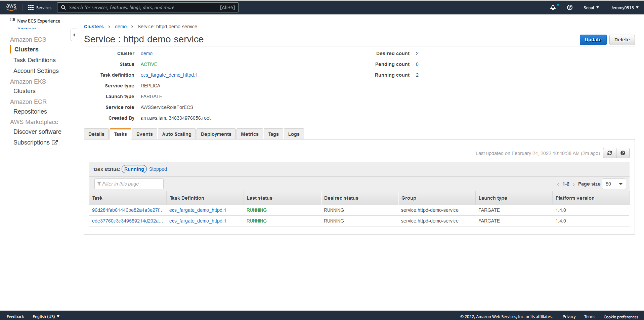The height and width of the screenshot is (320, 644).
Task: Sort by the Task Definition column
Action: coord(205,198)
